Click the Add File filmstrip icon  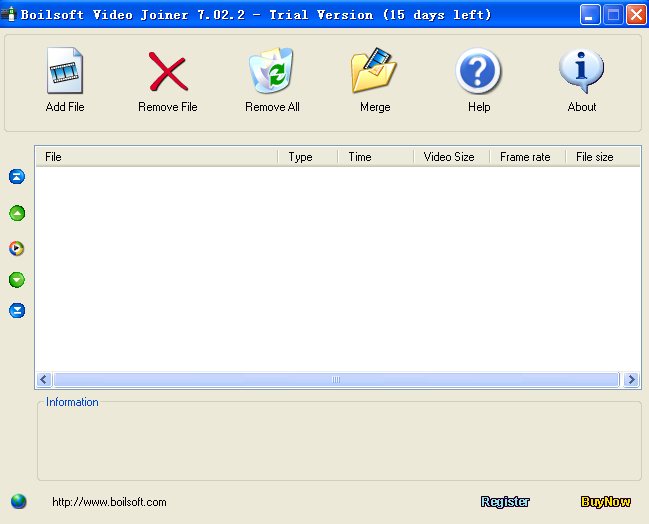point(65,70)
